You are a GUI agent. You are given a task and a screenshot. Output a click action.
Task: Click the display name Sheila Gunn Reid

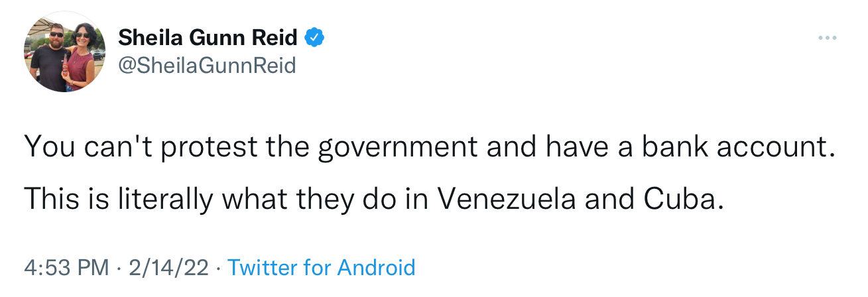pos(208,38)
